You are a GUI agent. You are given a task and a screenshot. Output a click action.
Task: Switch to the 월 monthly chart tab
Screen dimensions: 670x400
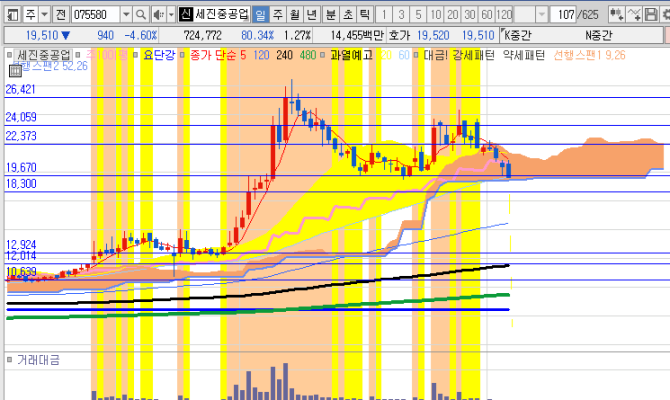[x=295, y=16]
